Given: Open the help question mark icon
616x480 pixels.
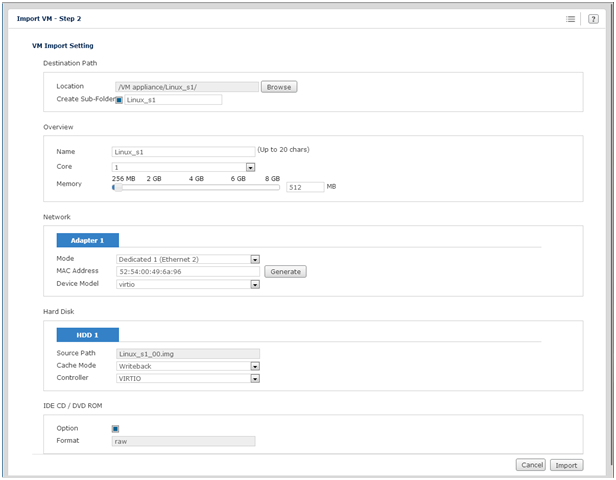Looking at the screenshot, I should point(593,19).
